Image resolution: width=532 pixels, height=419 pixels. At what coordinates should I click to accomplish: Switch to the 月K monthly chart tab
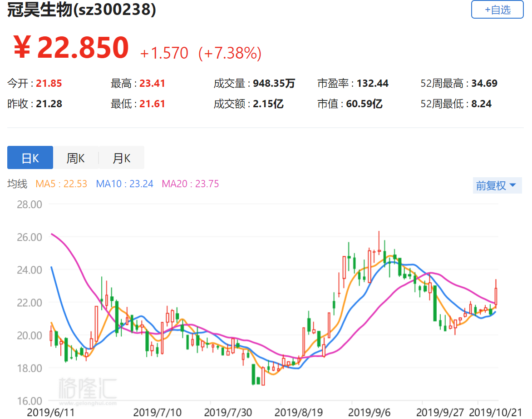point(122,158)
